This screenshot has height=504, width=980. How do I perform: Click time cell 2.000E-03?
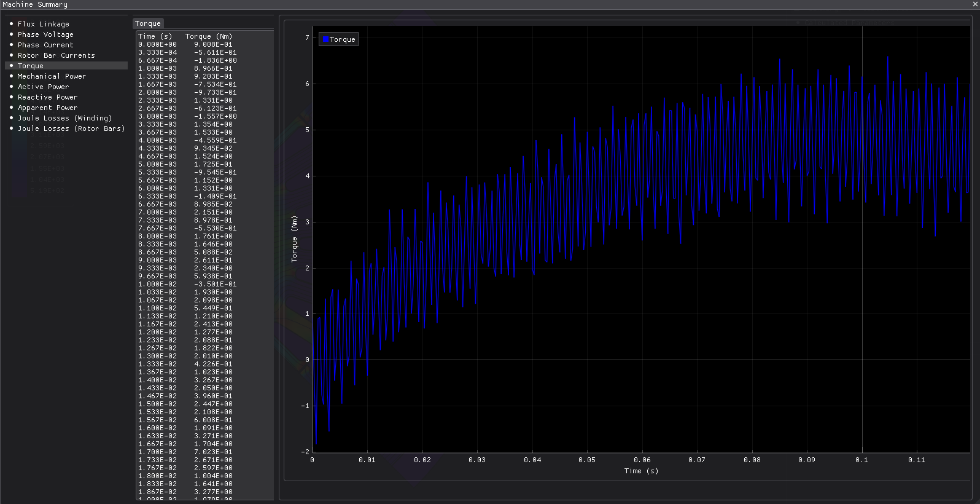tap(157, 92)
